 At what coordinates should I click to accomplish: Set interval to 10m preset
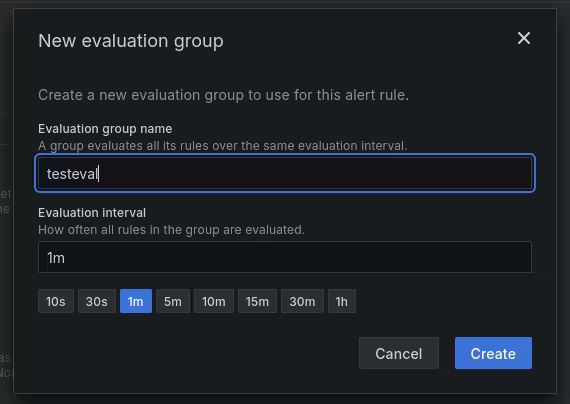214,301
